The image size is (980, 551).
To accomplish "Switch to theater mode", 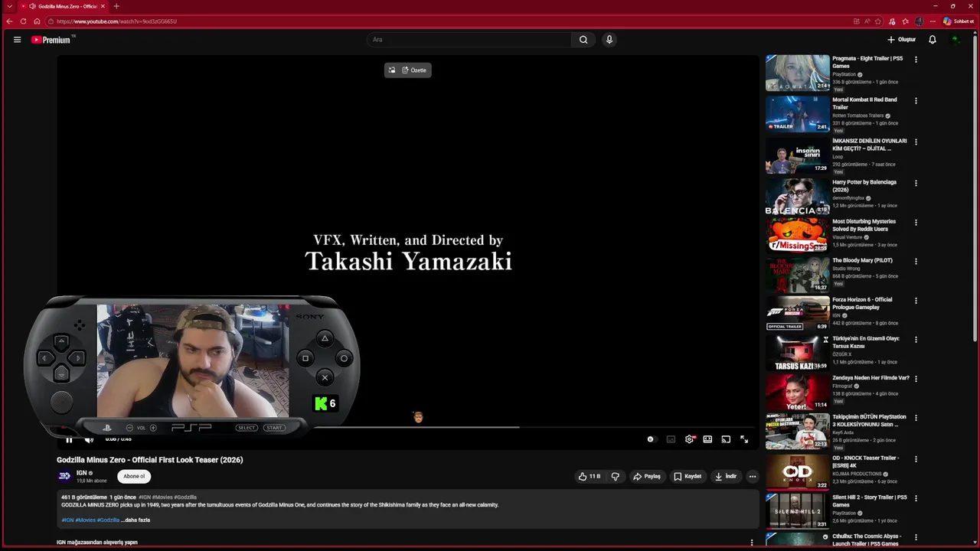I will coord(707,439).
